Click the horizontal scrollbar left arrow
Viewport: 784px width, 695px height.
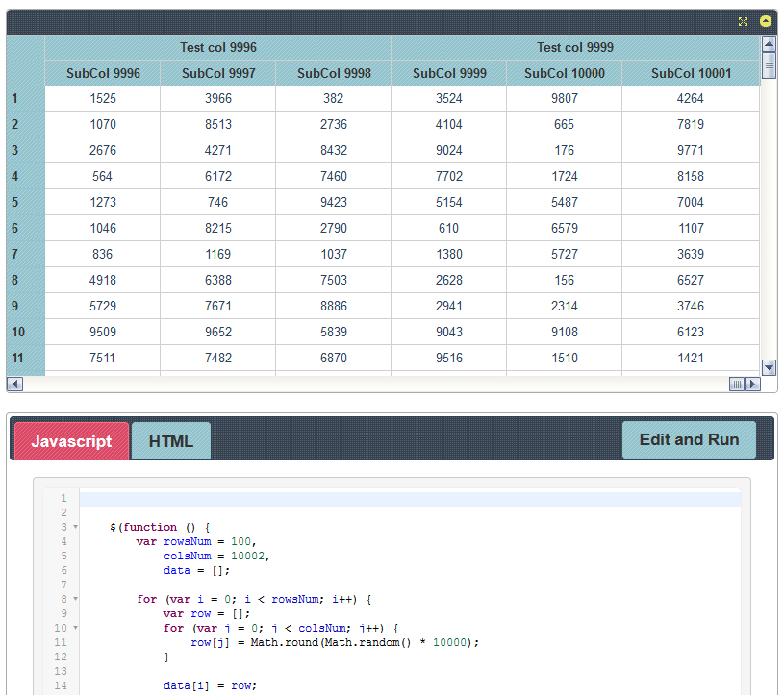click(x=15, y=384)
